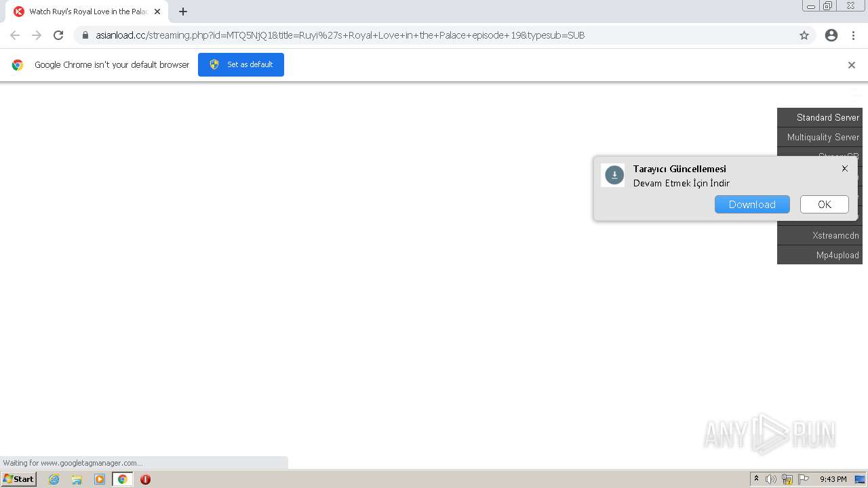Close the Watch Ruyi's Royal Love tab
This screenshot has width=868, height=488.
tap(157, 12)
